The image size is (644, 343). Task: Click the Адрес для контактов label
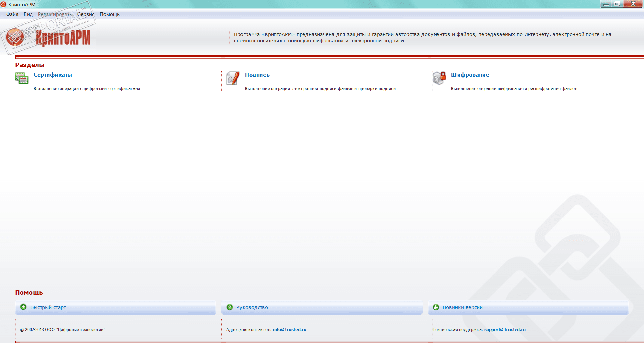tap(249, 330)
